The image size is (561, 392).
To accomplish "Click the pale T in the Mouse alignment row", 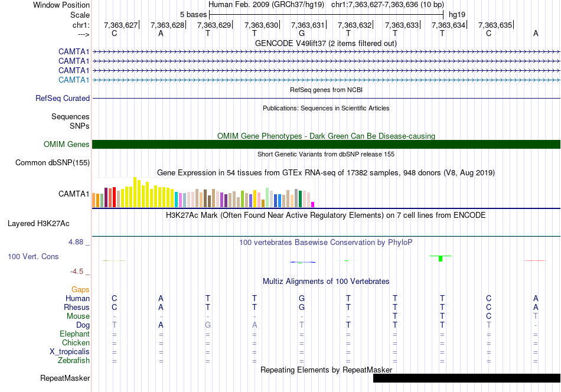I will (535, 316).
